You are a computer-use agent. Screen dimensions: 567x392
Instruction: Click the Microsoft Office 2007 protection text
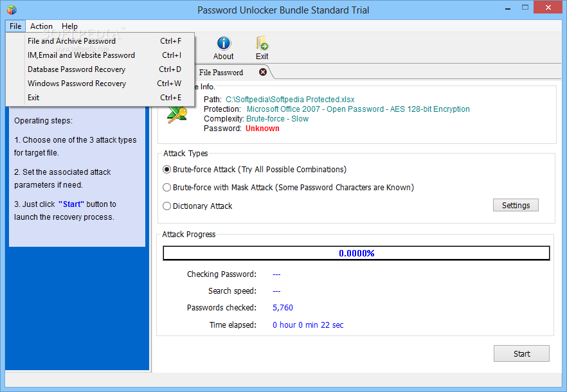click(x=358, y=109)
